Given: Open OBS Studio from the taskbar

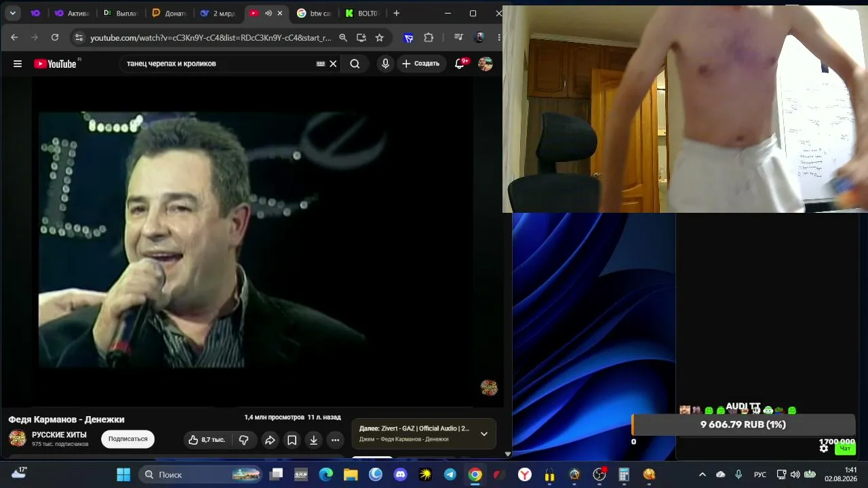Looking at the screenshot, I should [599, 474].
